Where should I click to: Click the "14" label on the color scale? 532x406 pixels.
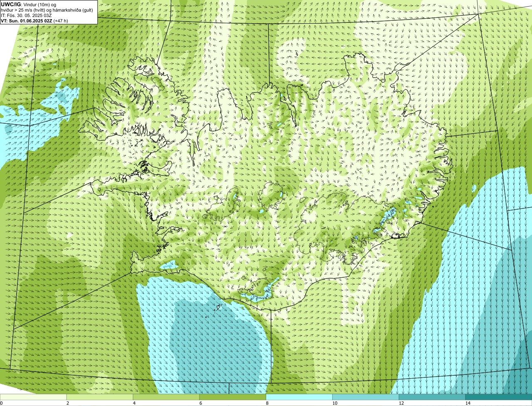tap(468, 403)
